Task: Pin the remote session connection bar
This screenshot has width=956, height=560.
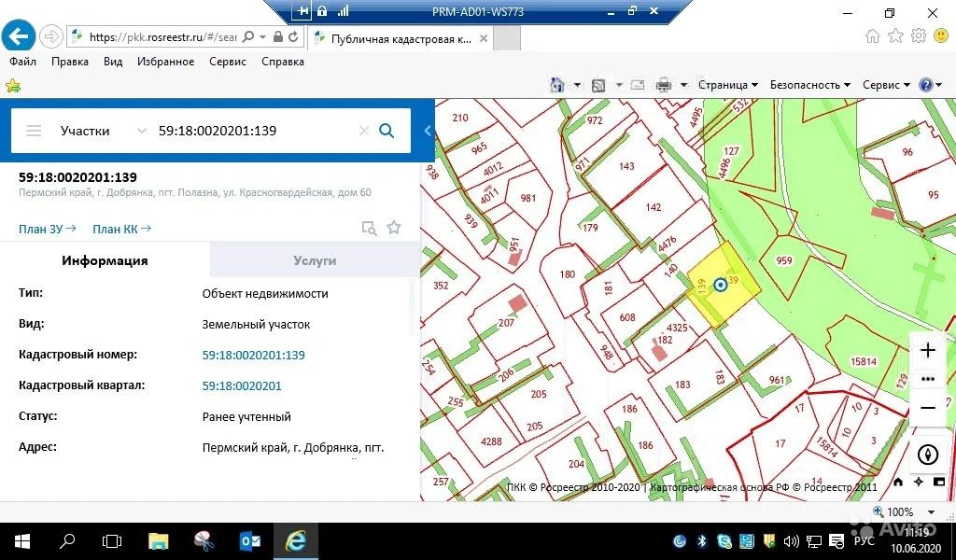Action: pos(302,11)
